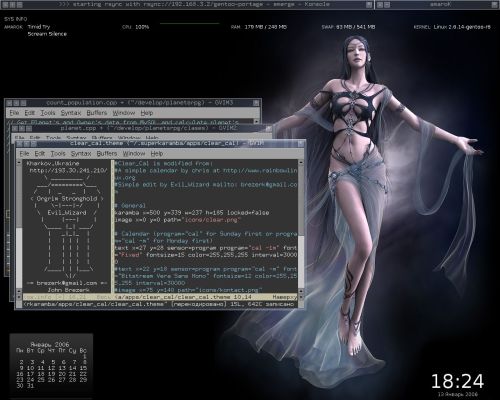Raise the count_population.cpp GVIM3 title bar
The image size is (500, 400).
[x=133, y=103]
